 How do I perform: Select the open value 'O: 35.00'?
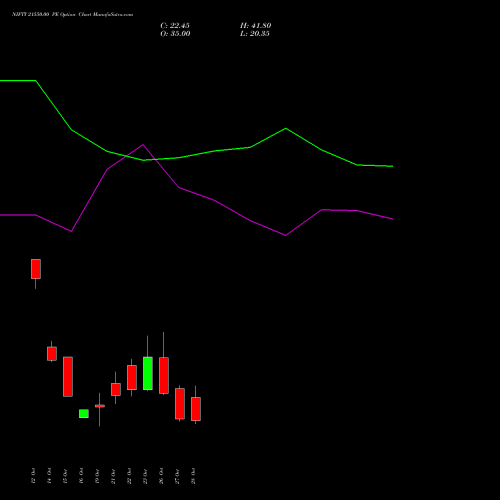click(175, 34)
